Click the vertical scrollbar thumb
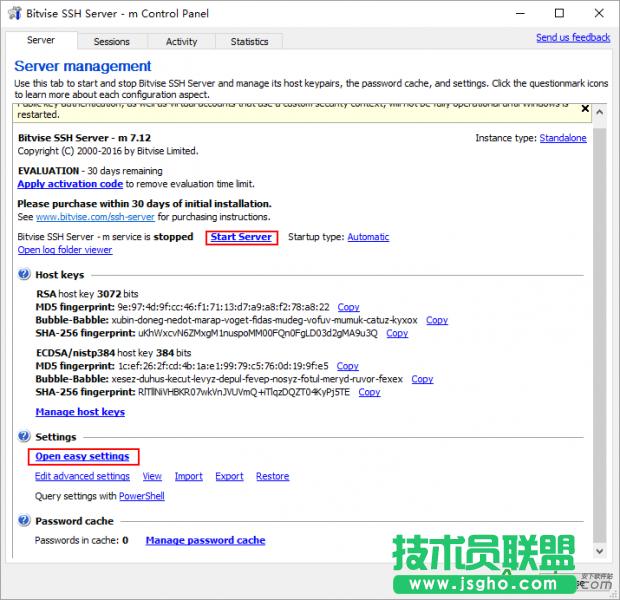 point(599,335)
